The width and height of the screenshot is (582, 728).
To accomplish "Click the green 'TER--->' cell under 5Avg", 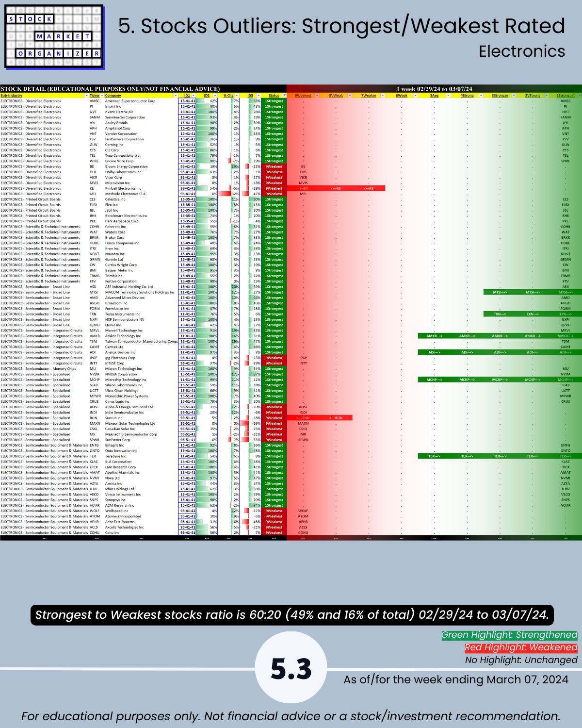I will [434, 456].
